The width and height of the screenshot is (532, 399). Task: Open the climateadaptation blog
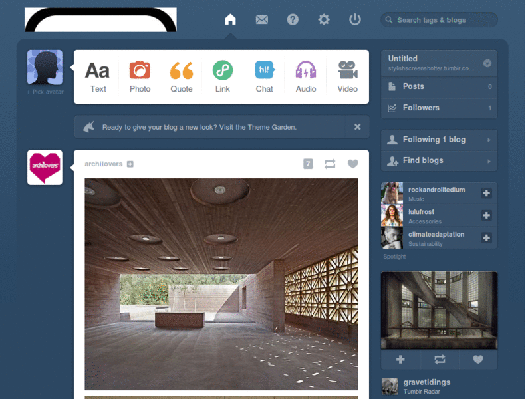[436, 235]
